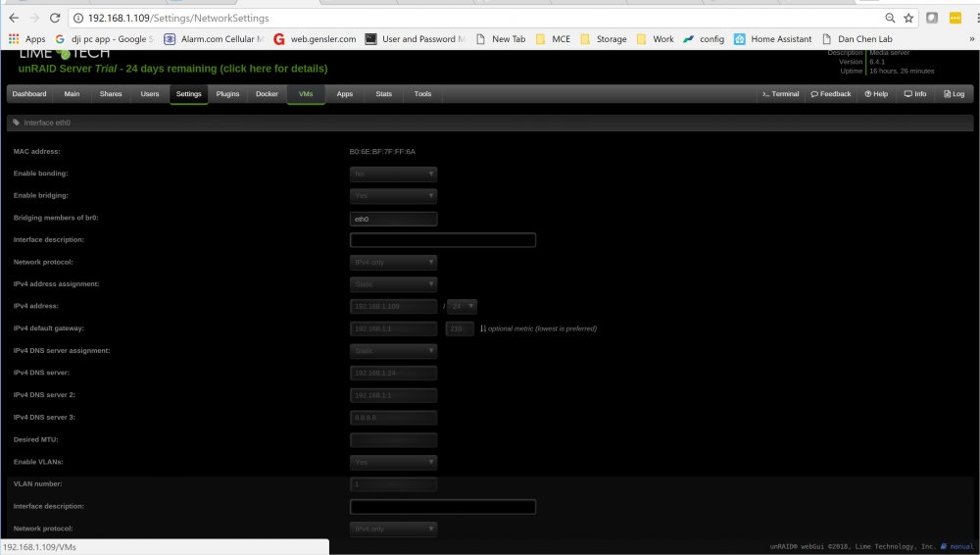980x555 pixels.
Task: Open the User and Password bookmark
Action: [x=415, y=39]
